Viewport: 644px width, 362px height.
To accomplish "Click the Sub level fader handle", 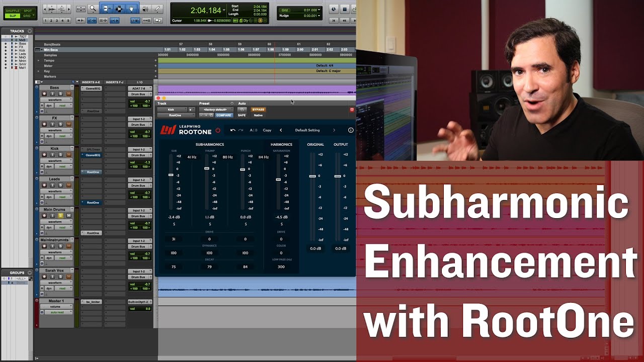I will point(171,174).
